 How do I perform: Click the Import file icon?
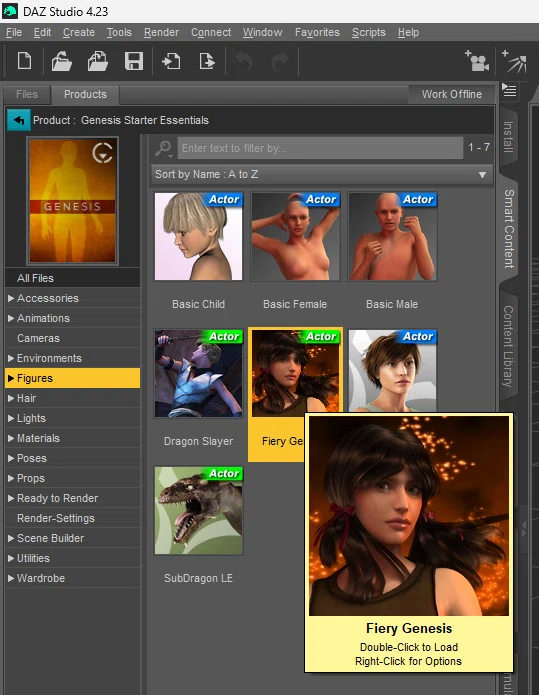(x=171, y=61)
